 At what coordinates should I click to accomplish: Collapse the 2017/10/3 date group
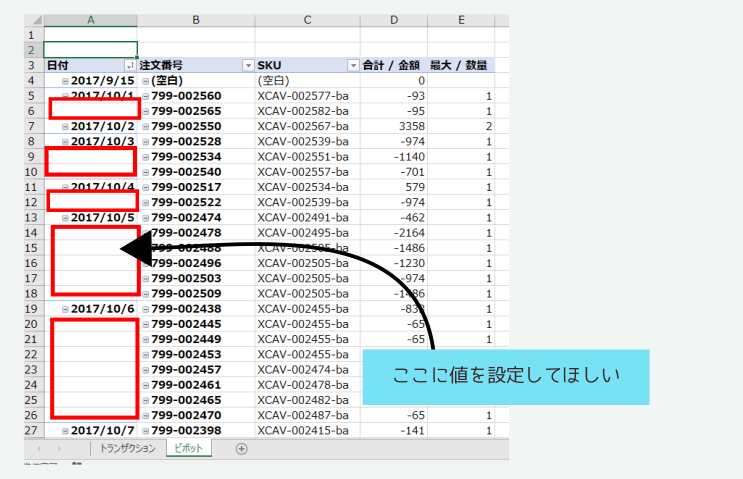click(x=65, y=142)
